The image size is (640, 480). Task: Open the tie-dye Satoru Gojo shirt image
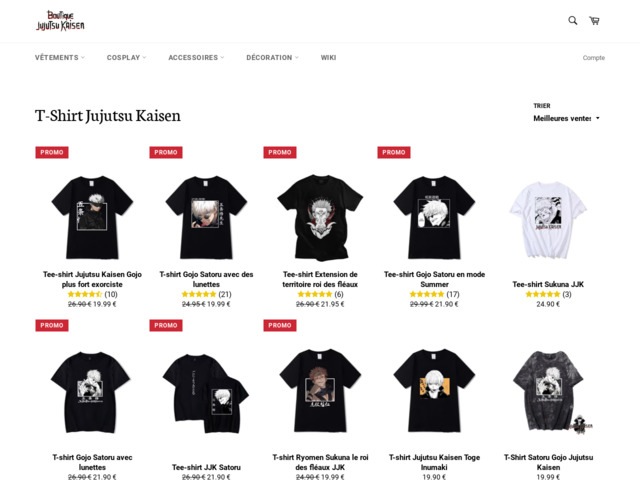(x=548, y=391)
